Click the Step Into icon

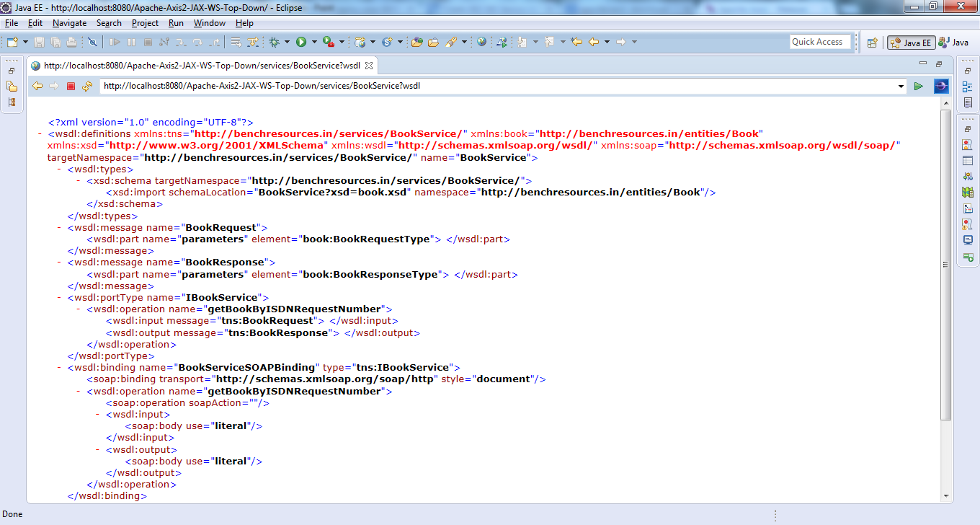181,42
